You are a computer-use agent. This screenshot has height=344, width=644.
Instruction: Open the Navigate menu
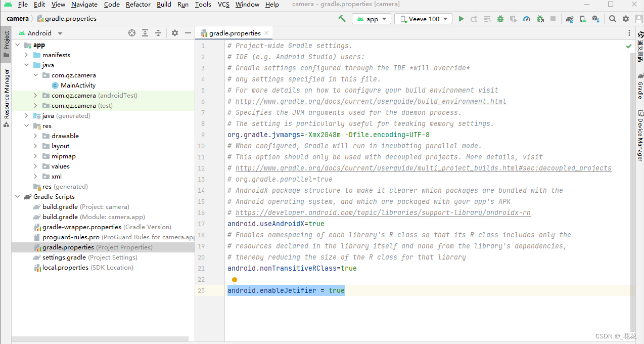pyautogui.click(x=84, y=5)
